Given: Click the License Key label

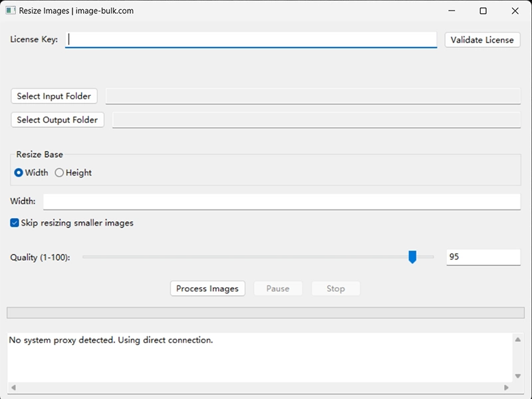Looking at the screenshot, I should click(34, 39).
